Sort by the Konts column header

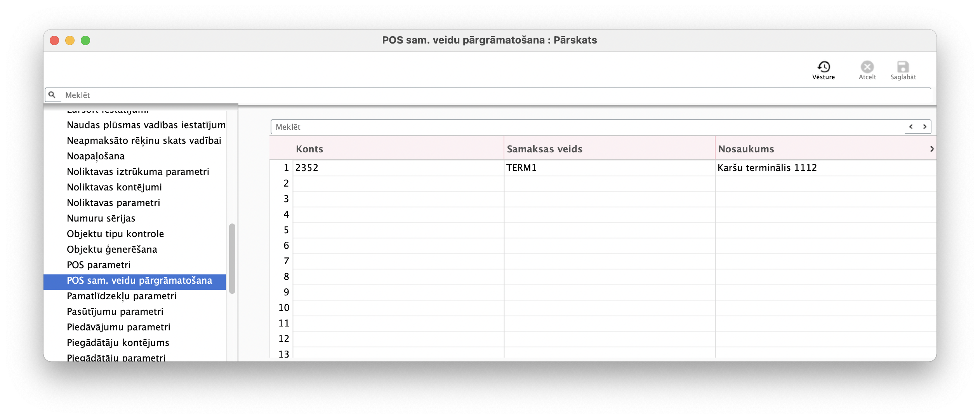point(309,148)
